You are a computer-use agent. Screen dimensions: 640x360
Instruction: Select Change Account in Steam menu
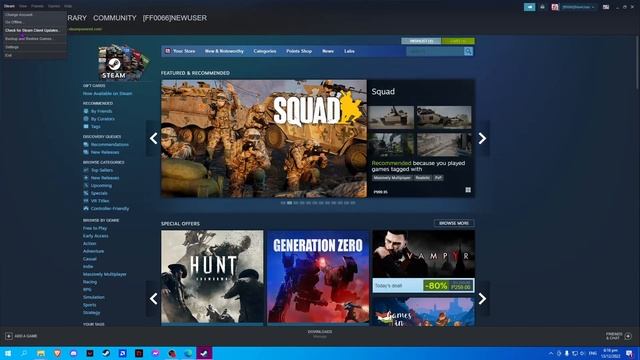19,15
